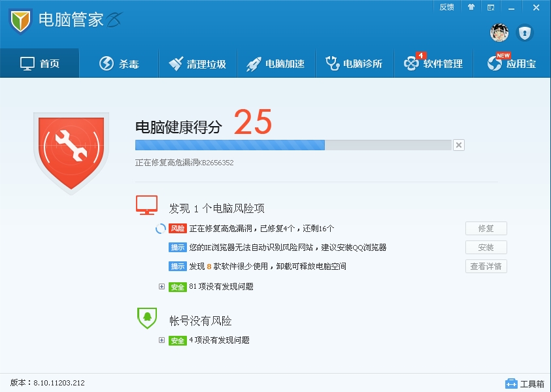
Task: Click the large red wrench shield icon
Action: 71,153
